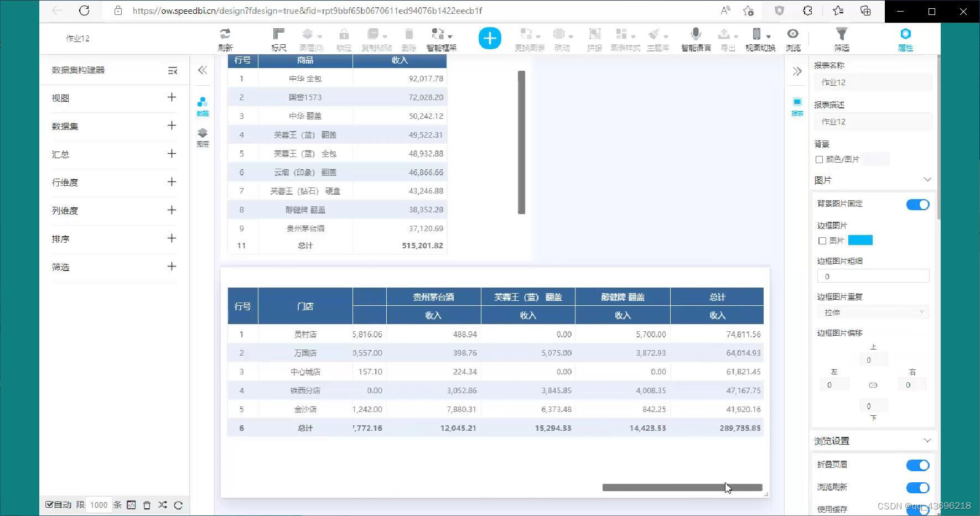Click the browser page refresh button
980x516 pixels.
coord(84,11)
